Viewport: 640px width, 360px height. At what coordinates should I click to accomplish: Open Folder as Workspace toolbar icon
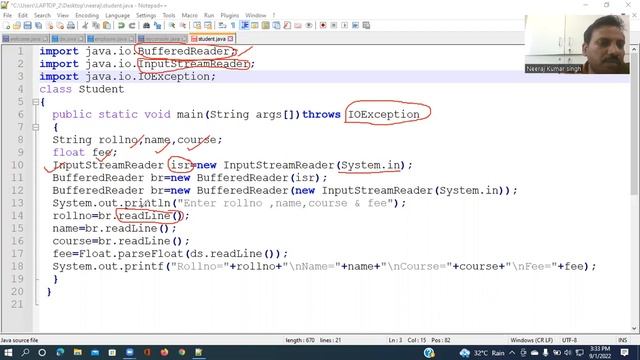click(x=298, y=25)
